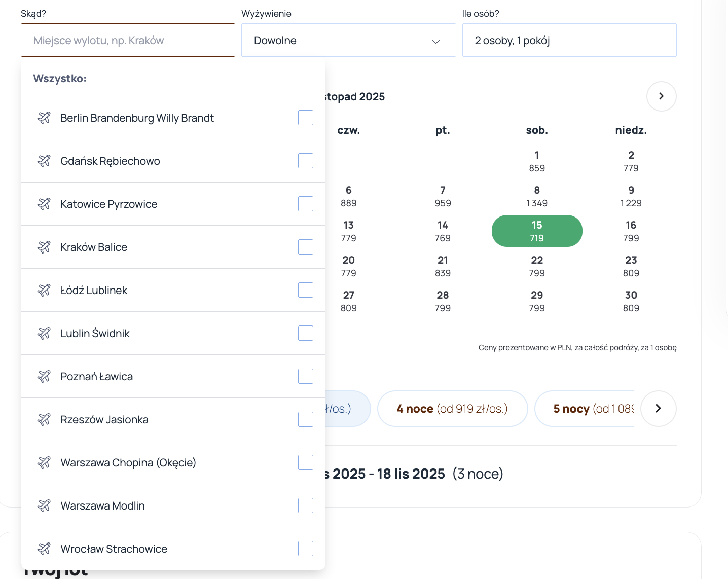
Task: Select Friday 14 with price 769
Action: (443, 231)
